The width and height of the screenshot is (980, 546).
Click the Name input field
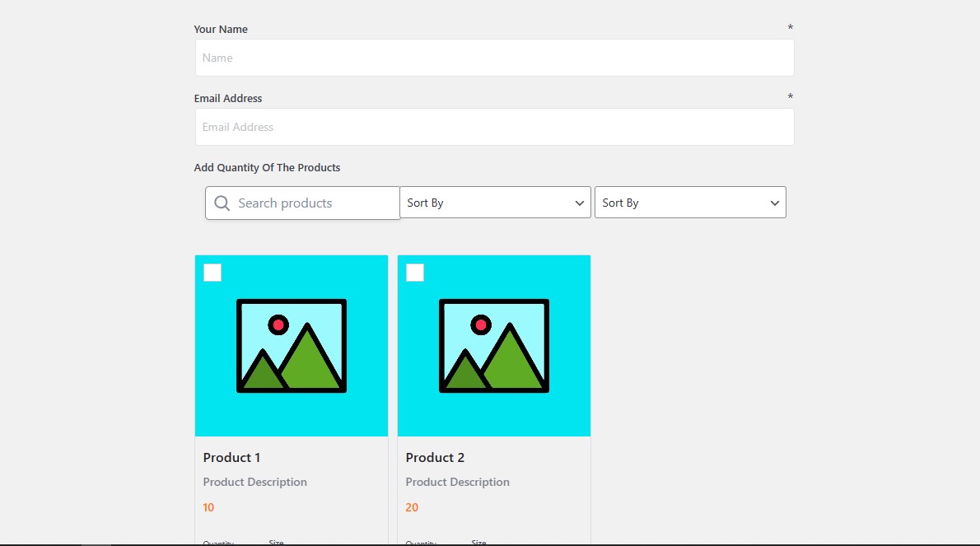[494, 58]
